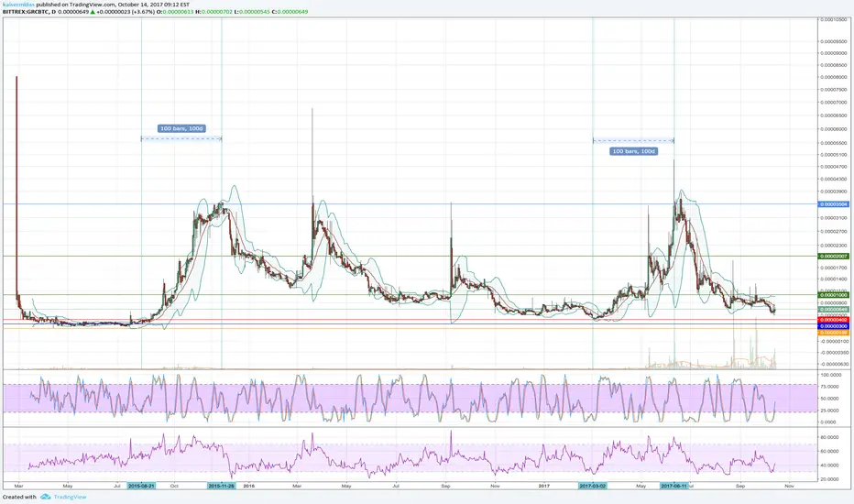Click the blue 0.00003504 price label

pos(834,204)
